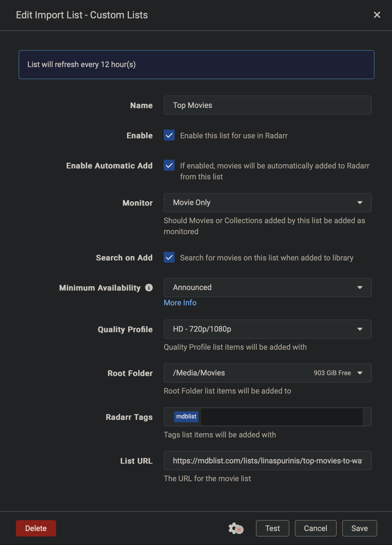Delete this import list
This screenshot has width=392, height=545.
(x=36, y=528)
